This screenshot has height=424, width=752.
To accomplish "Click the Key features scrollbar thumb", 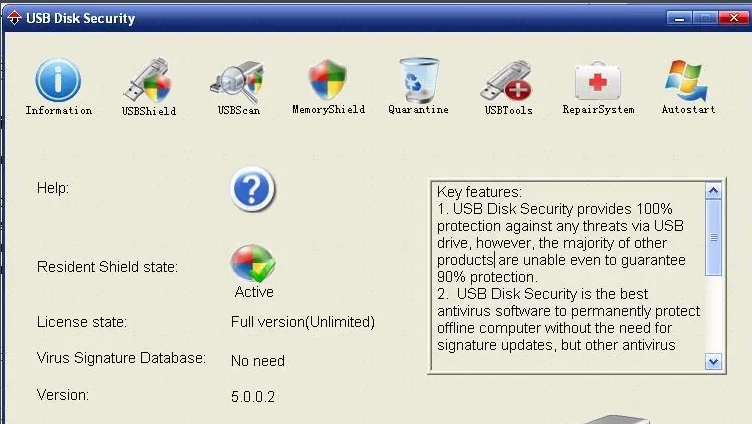I will pyautogui.click(x=713, y=238).
